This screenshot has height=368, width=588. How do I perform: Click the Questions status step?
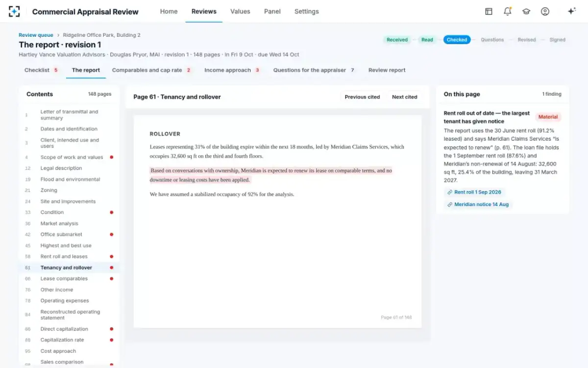pyautogui.click(x=492, y=40)
